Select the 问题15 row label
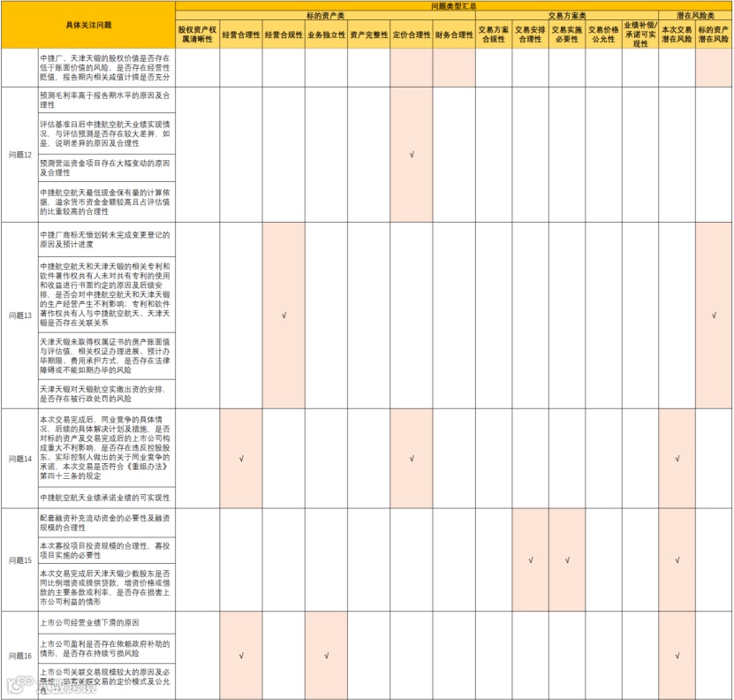 point(20,559)
